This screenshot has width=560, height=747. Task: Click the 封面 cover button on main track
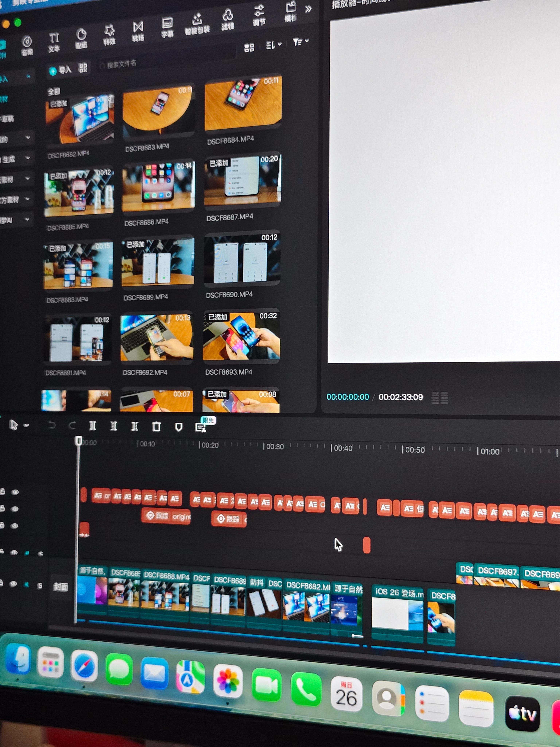[60, 587]
